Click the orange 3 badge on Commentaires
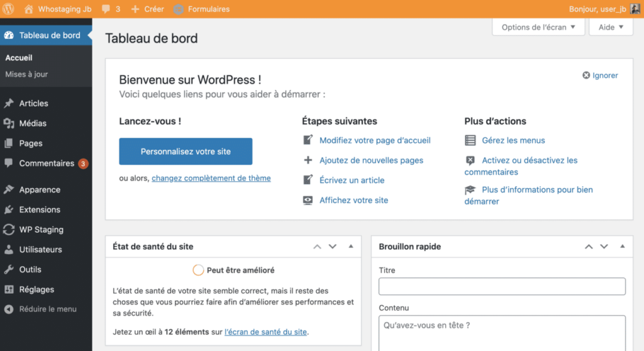This screenshot has height=351, width=644. click(x=83, y=164)
